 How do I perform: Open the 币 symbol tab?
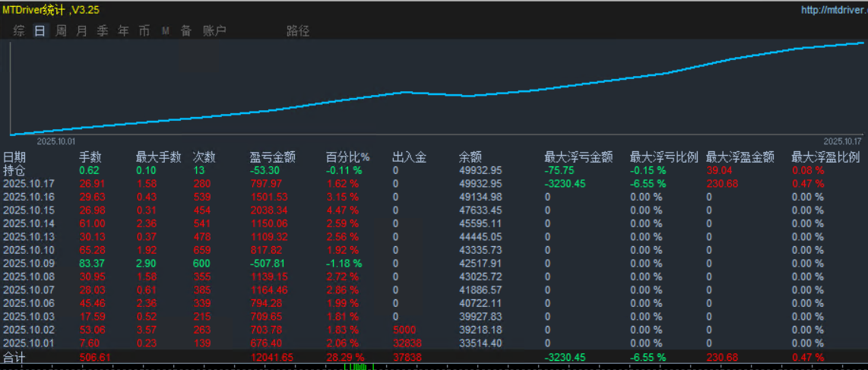point(144,31)
